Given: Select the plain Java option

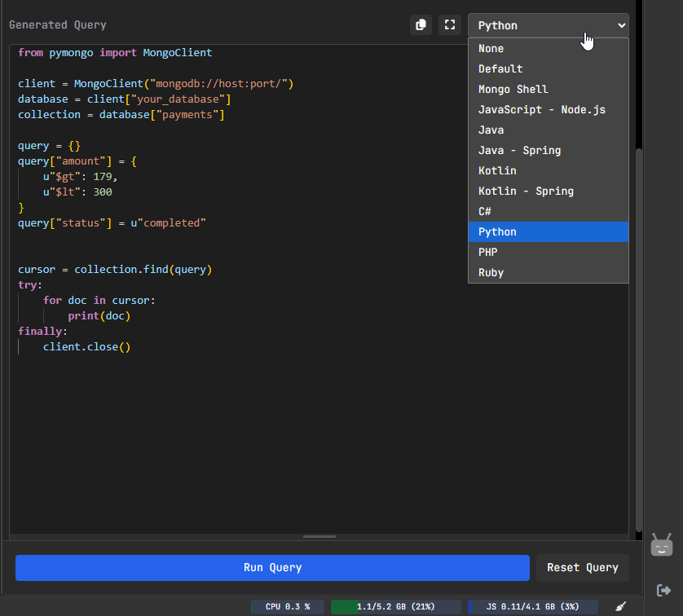Looking at the screenshot, I should tap(548, 130).
